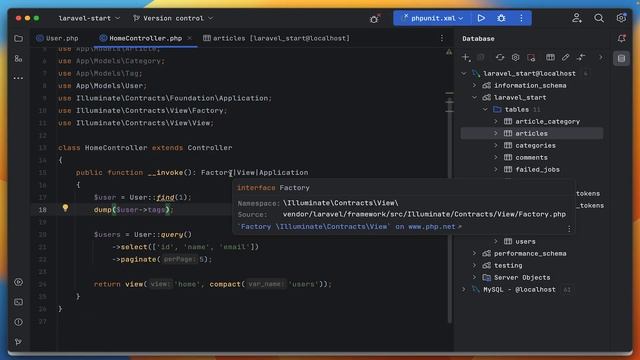Toggle the Database tool window stripe button
The width and height of the screenshot is (640, 360).
point(621,58)
